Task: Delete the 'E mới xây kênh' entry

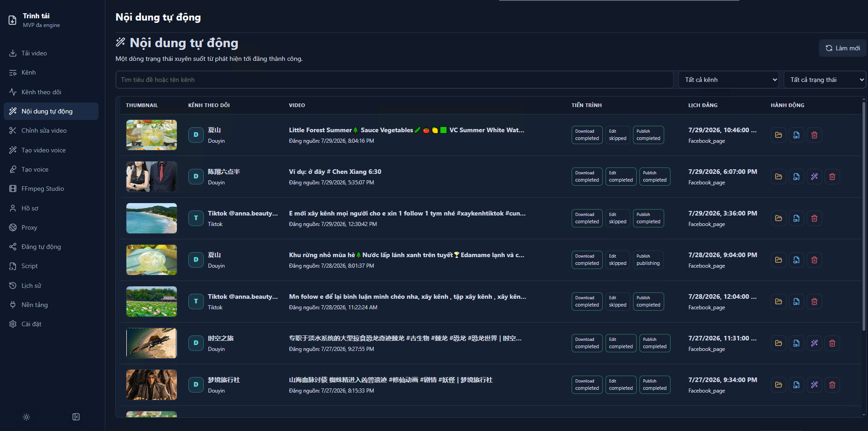Action: coord(814,218)
